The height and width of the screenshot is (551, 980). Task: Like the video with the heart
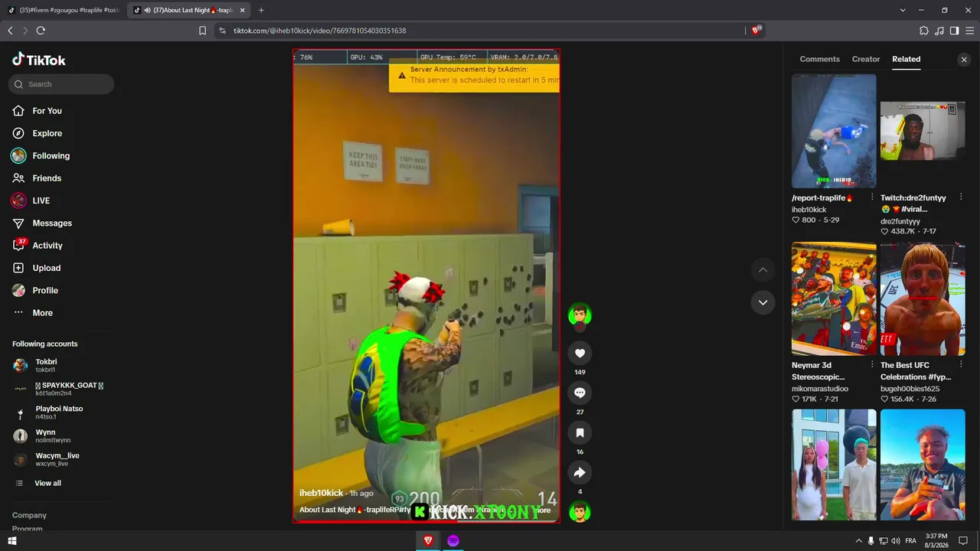[580, 353]
